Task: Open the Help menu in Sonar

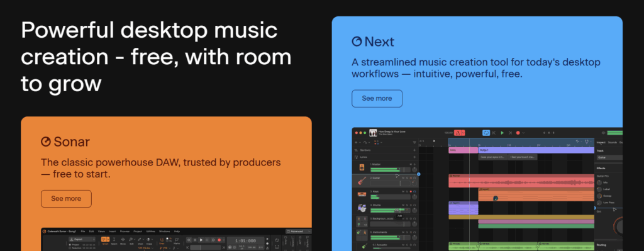Action: pos(177,231)
